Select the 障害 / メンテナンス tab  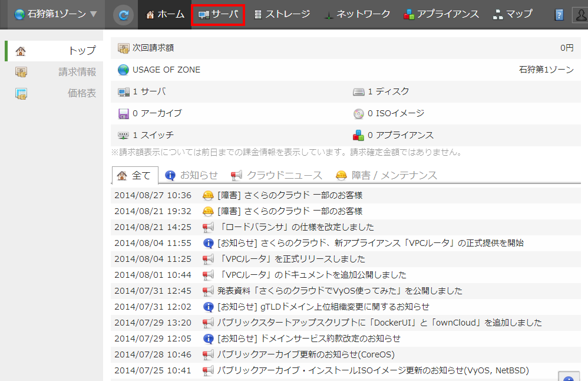387,175
